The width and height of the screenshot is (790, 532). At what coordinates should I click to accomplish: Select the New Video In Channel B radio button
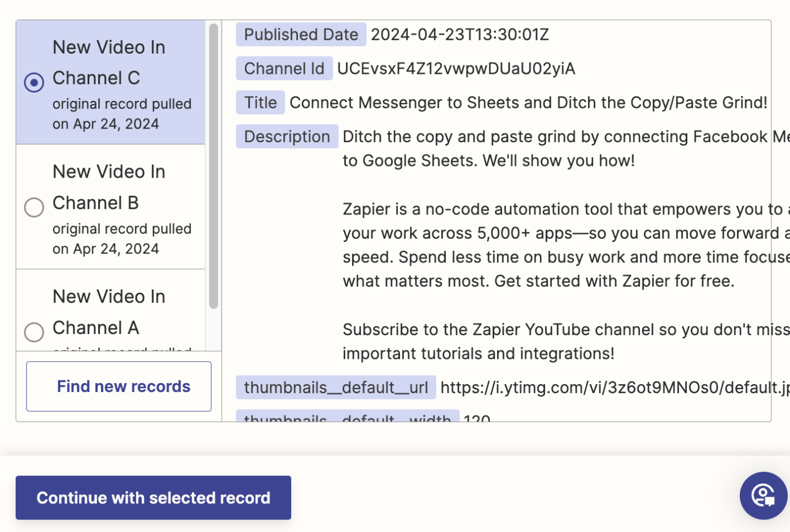[34, 207]
